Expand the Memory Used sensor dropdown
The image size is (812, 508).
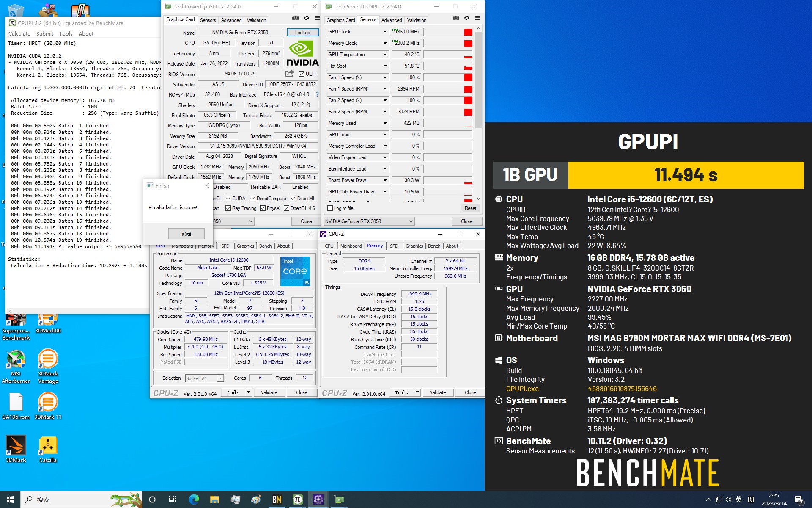(385, 123)
